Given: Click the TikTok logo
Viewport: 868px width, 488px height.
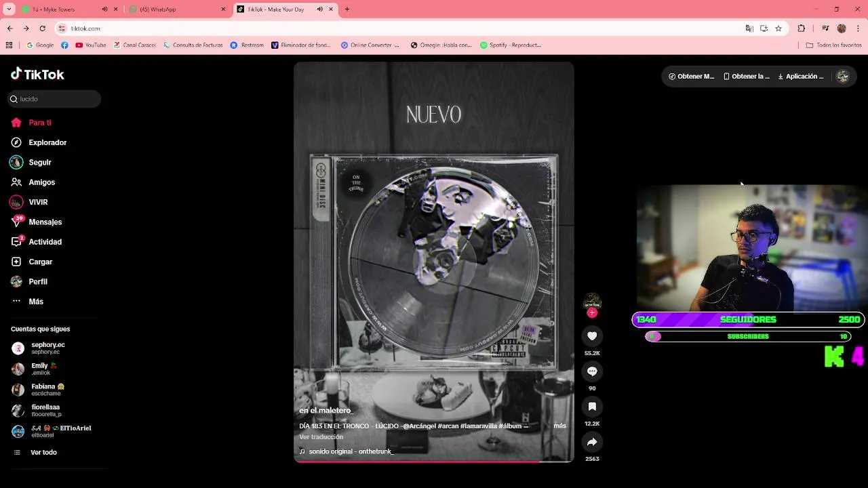Looking at the screenshot, I should (37, 74).
